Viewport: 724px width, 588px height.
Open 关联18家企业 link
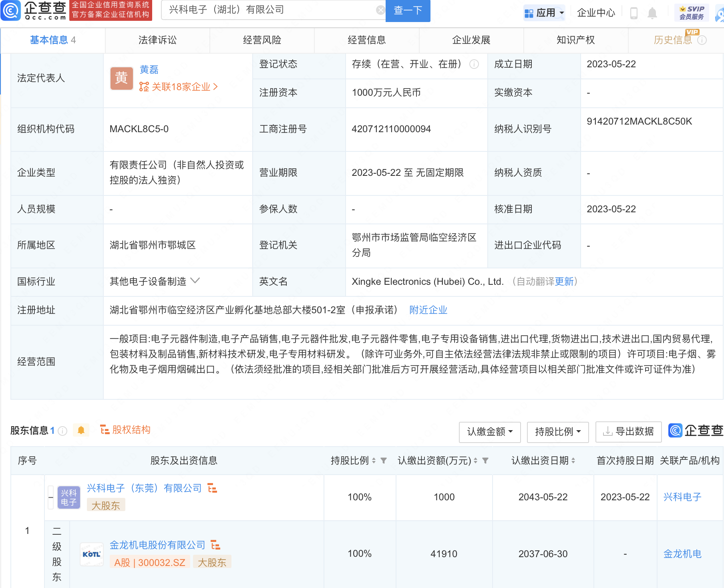pos(179,87)
